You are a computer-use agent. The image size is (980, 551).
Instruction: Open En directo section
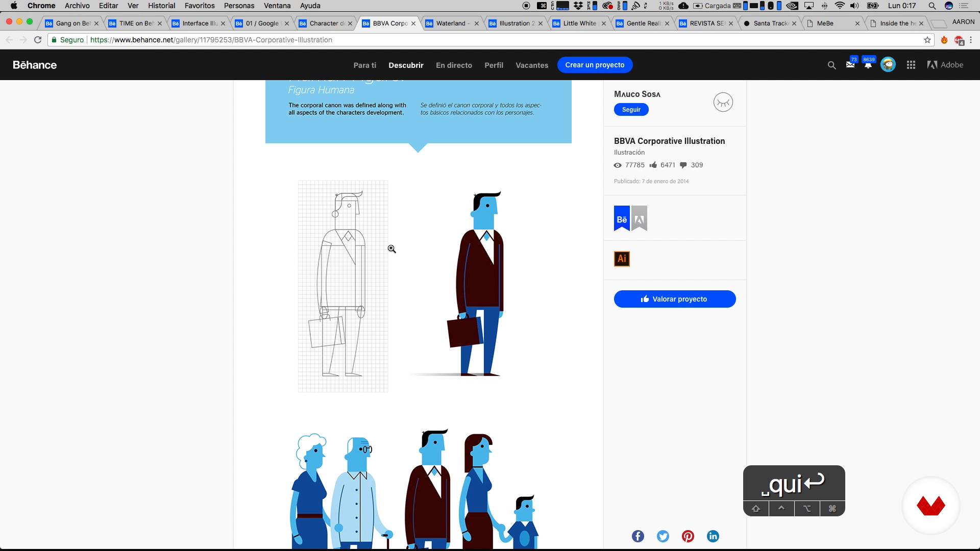pos(454,65)
